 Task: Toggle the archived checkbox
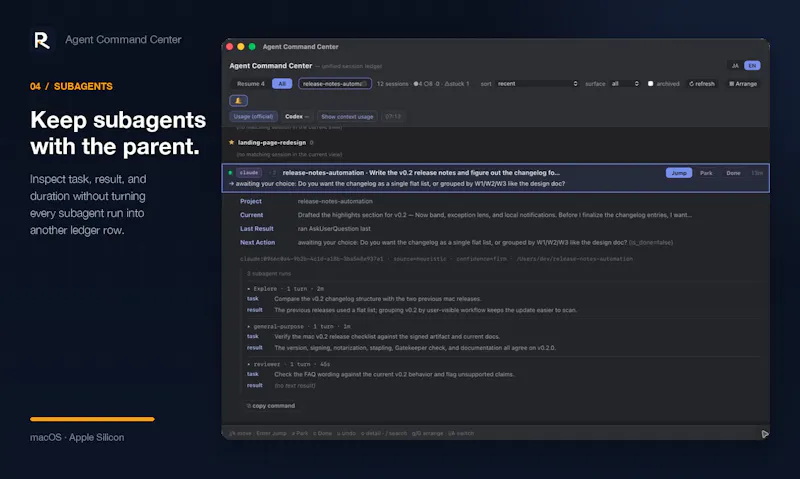[x=651, y=84]
